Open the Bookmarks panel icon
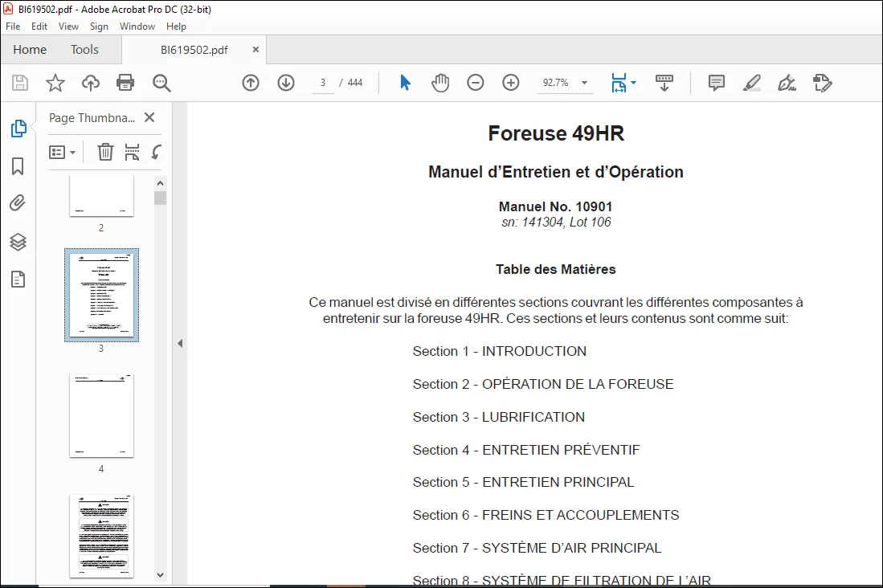The height and width of the screenshot is (588, 883). point(18,166)
